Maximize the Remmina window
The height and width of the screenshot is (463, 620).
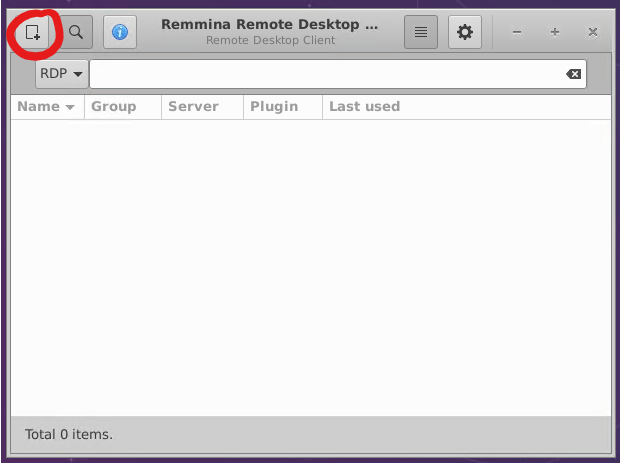point(555,32)
